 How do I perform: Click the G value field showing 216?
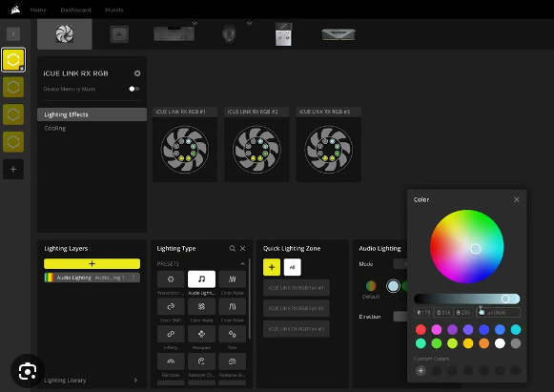[443, 313]
